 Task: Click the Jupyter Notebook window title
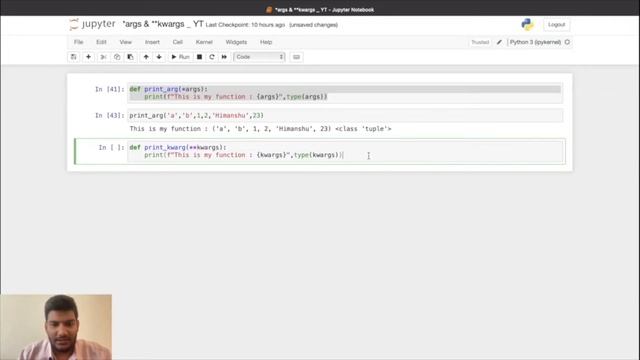pyautogui.click(x=320, y=9)
